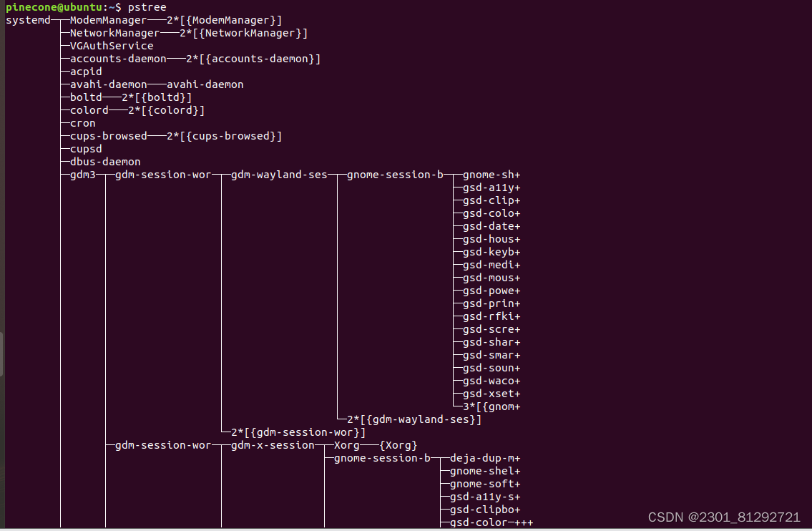Click the gnome-sh+ child process
Viewport: 812px width, 531px height.
(x=491, y=175)
